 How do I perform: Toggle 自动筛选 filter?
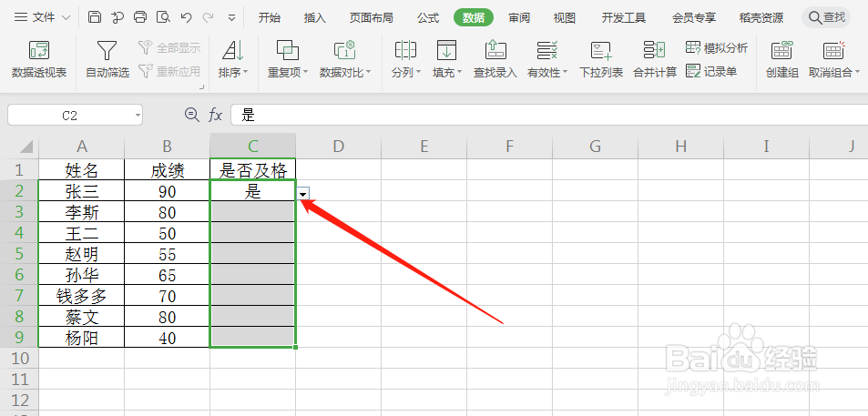[x=107, y=58]
